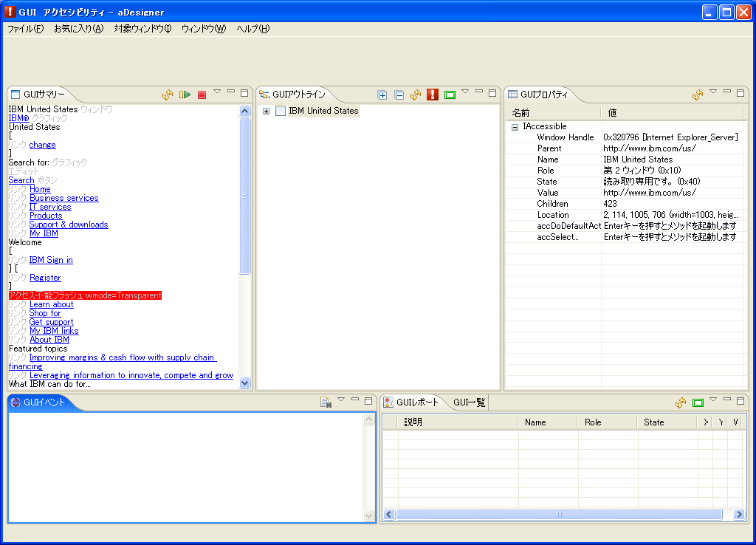756x545 pixels.
Task: Sort GUIレポート by State column header
Action: [667, 422]
